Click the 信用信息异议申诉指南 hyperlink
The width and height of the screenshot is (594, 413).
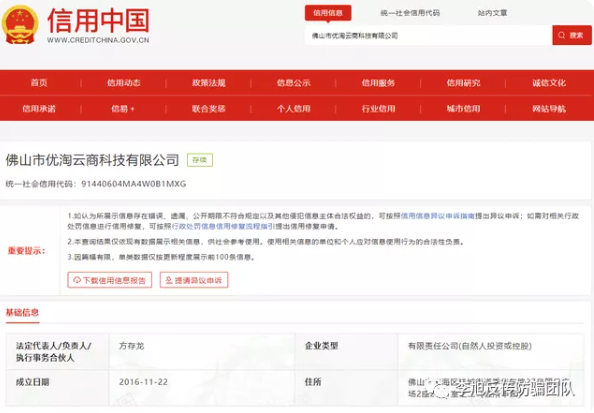pos(438,216)
